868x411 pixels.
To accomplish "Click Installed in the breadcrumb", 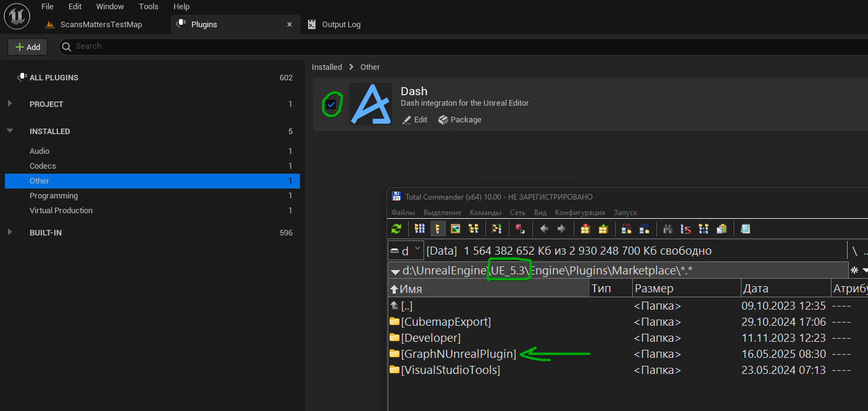I will pyautogui.click(x=327, y=67).
